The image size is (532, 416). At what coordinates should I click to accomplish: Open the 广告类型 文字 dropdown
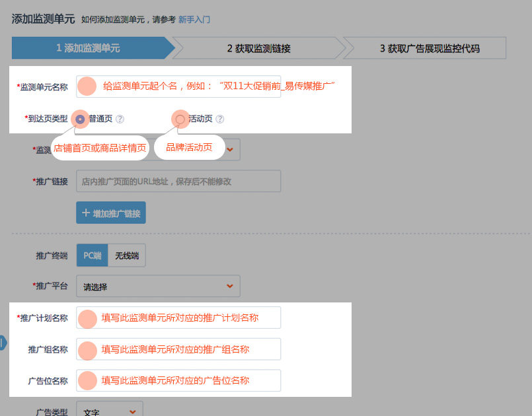click(x=110, y=411)
